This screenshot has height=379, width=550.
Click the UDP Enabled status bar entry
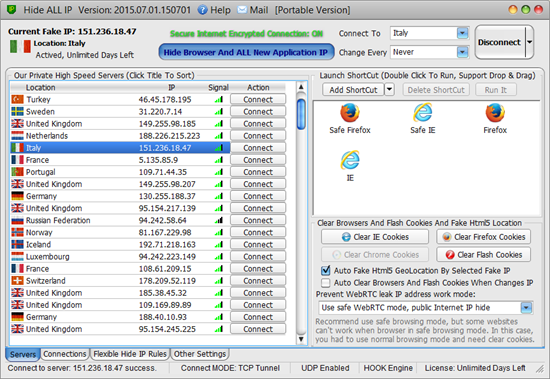tap(325, 368)
